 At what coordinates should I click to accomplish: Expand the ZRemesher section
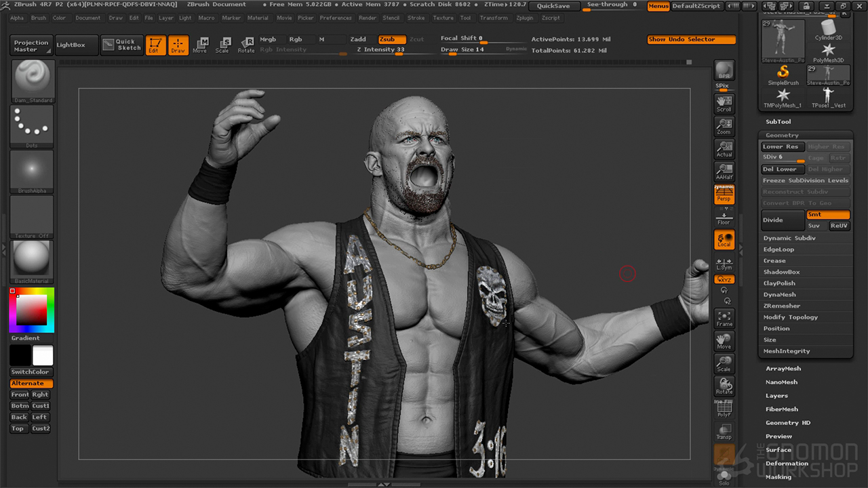coord(781,306)
